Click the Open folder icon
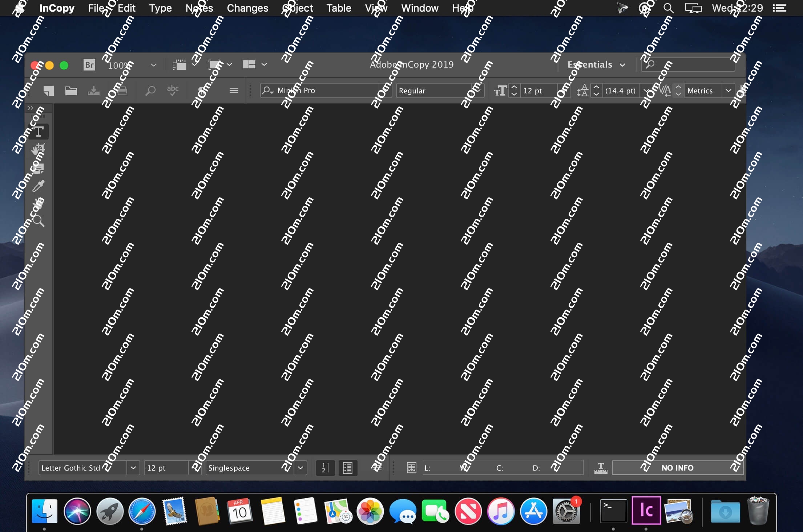This screenshot has width=803, height=532. pyautogui.click(x=71, y=90)
